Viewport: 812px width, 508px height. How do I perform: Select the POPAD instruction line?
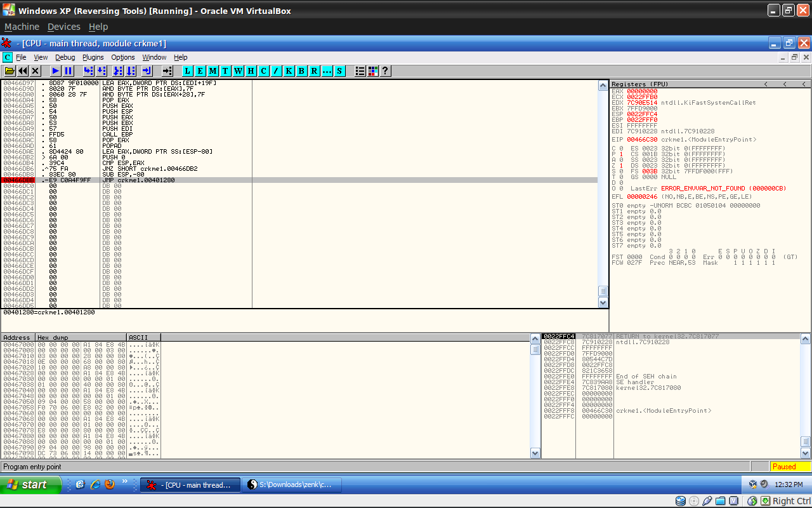pyautogui.click(x=299, y=146)
